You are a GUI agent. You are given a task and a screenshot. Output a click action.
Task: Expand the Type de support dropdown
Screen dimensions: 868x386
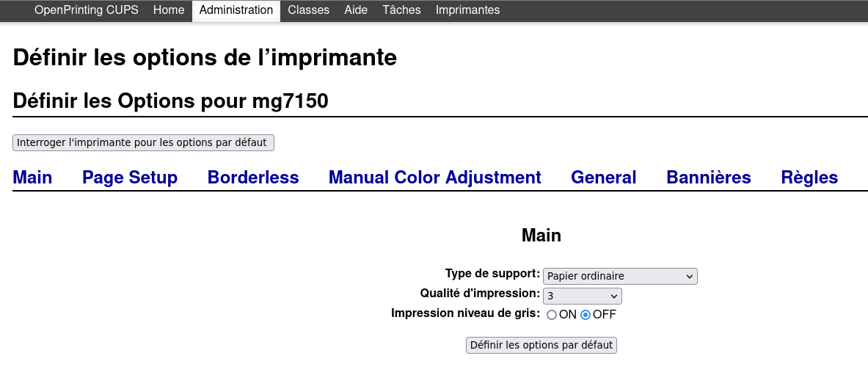click(x=619, y=276)
